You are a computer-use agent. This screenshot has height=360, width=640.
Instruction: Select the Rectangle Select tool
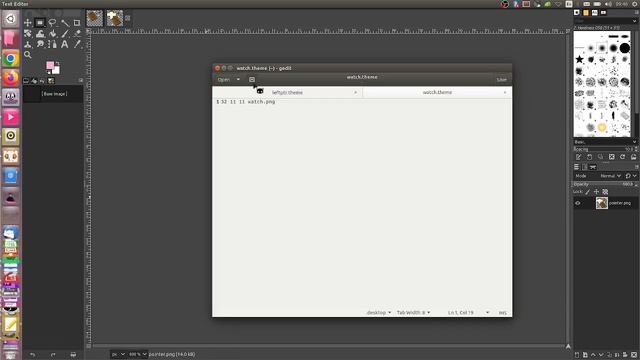40,23
